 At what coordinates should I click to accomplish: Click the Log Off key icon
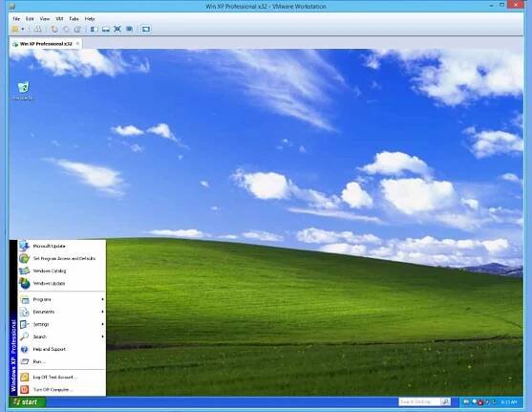25,377
